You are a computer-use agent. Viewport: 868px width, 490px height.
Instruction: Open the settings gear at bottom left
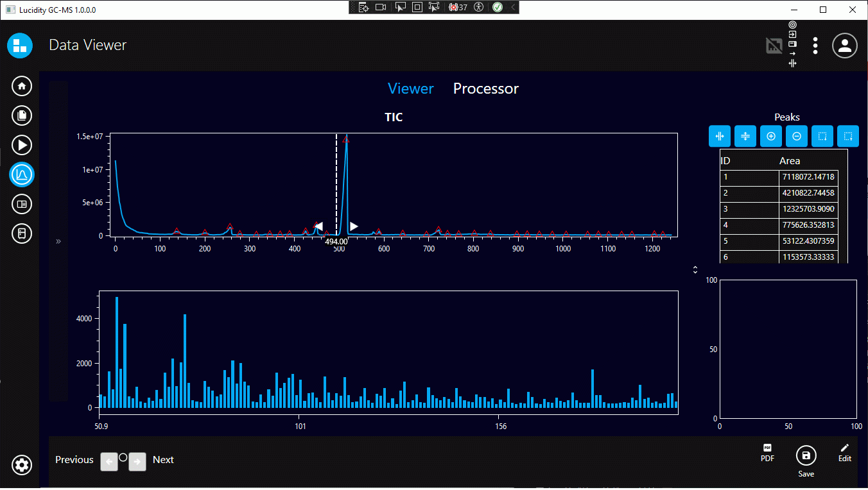point(22,465)
